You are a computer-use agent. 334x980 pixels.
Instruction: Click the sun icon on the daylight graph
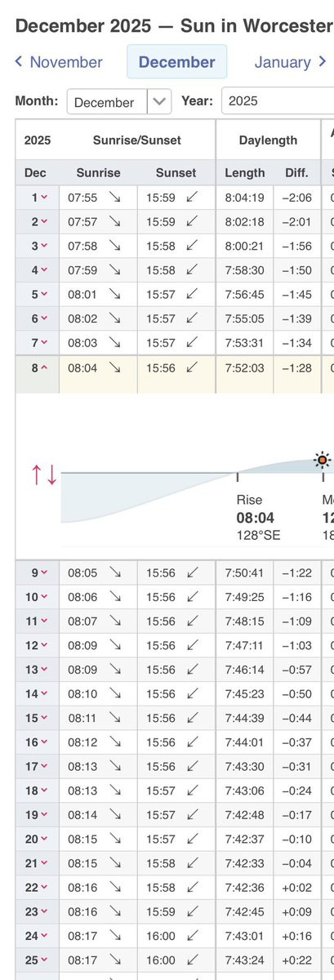pyautogui.click(x=323, y=460)
